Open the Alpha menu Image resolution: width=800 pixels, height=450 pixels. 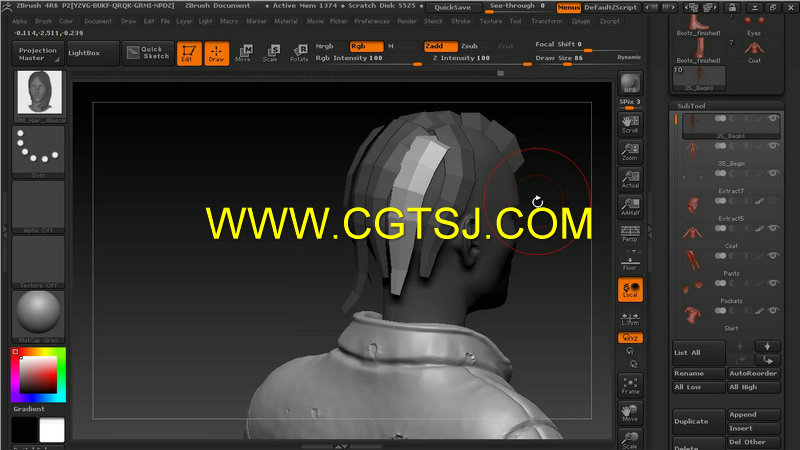(19, 21)
